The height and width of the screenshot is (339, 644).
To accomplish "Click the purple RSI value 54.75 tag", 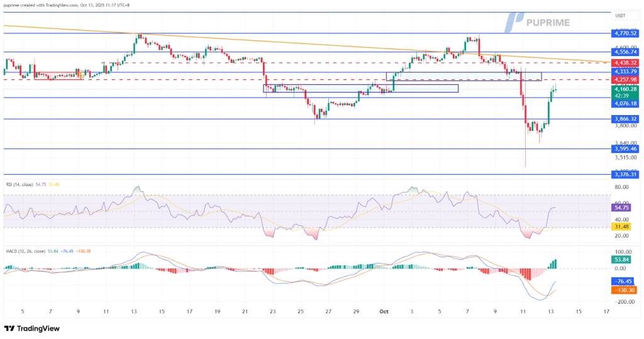I will pyautogui.click(x=622, y=207).
